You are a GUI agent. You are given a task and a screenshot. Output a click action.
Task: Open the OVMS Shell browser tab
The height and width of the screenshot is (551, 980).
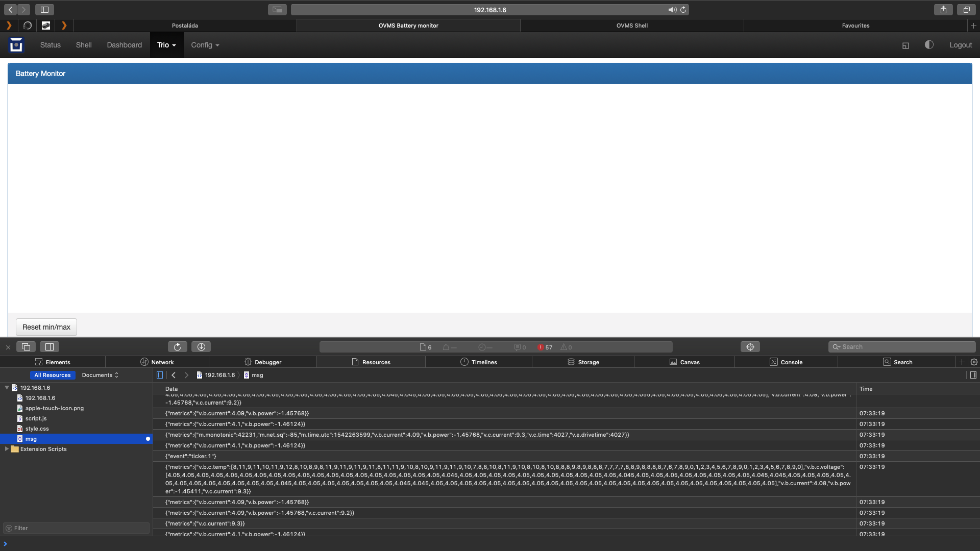(x=632, y=26)
